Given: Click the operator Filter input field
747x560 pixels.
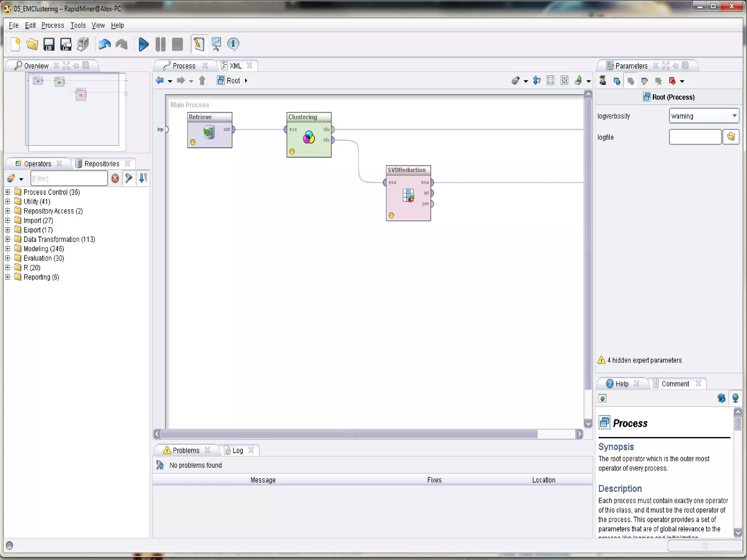Looking at the screenshot, I should (x=69, y=178).
